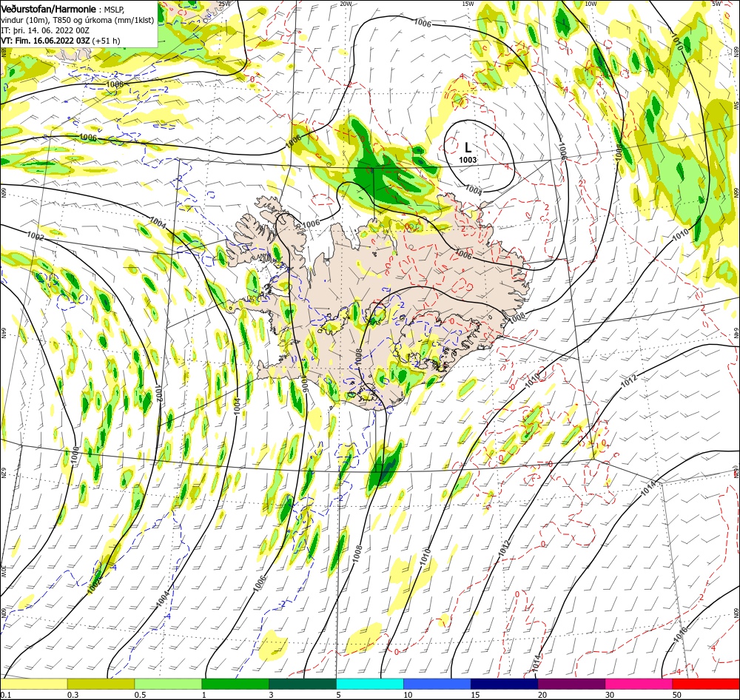
Task: Click the 'IT: þri. 14. 06. 2022 00Z' line
Action: tap(45, 30)
